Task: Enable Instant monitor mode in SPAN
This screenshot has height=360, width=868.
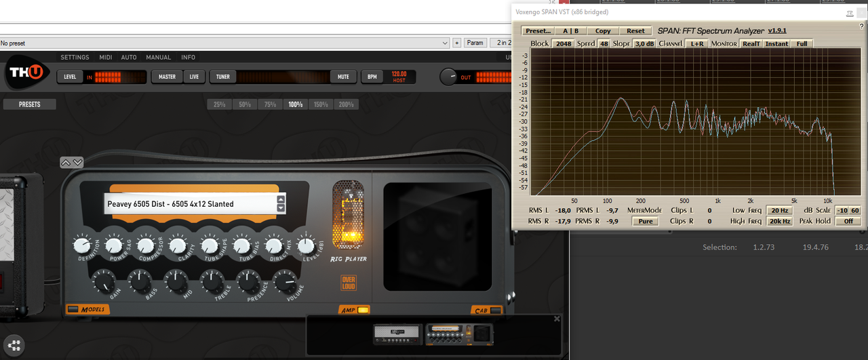Action: click(777, 43)
